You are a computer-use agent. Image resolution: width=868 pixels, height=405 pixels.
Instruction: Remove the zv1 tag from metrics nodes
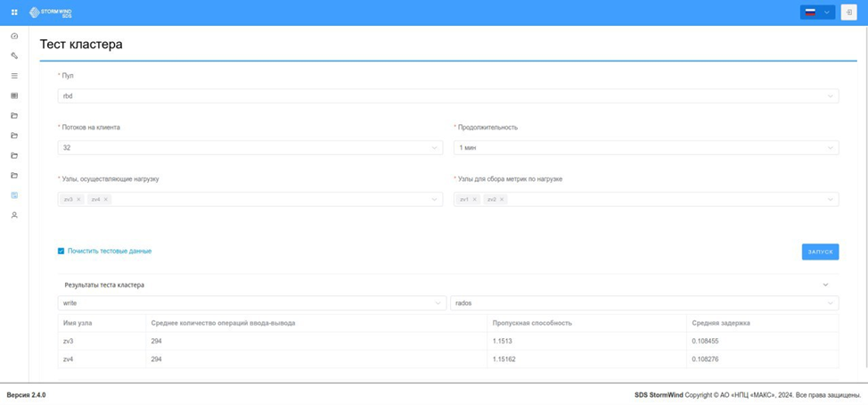[475, 200]
